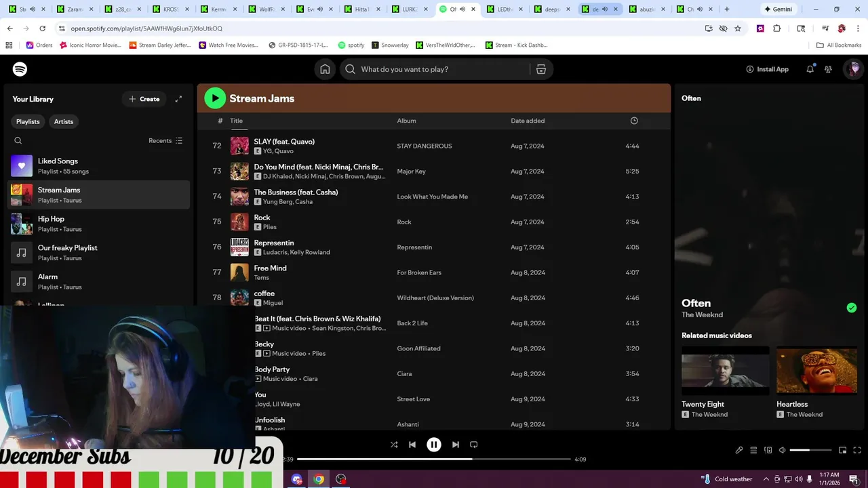Toggle the Artists filter chip
This screenshot has width=868, height=488.
point(64,121)
